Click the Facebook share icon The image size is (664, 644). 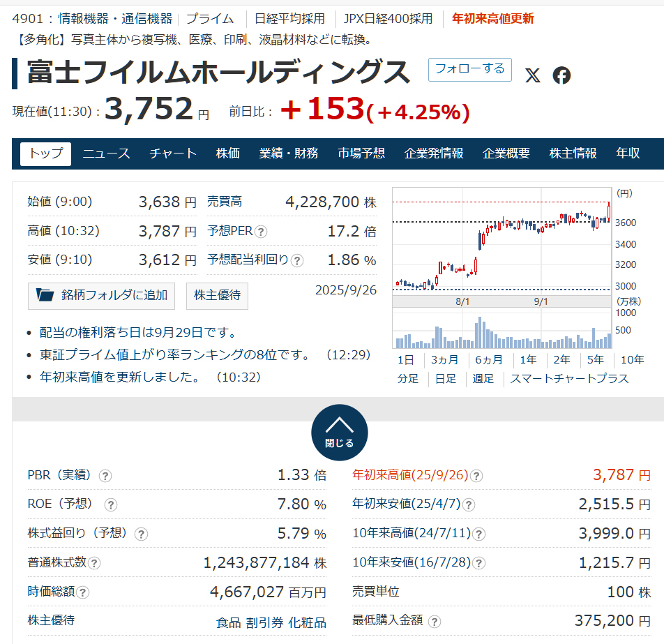tap(561, 75)
